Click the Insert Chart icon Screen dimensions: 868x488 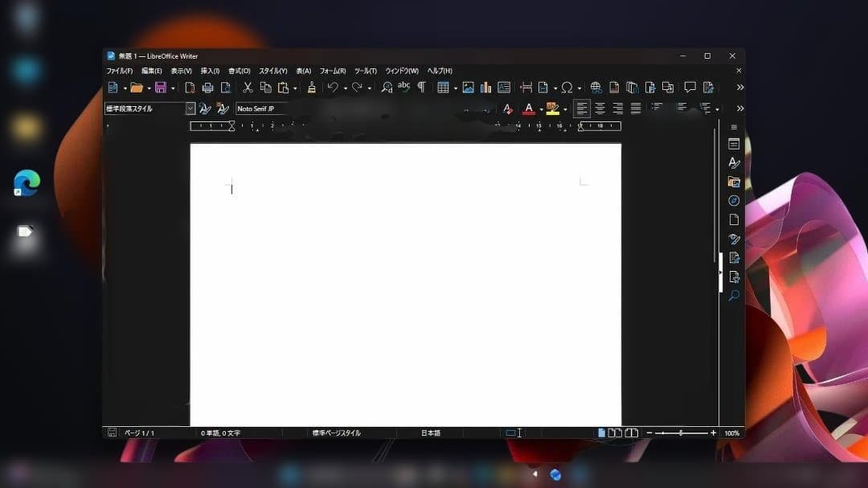485,88
